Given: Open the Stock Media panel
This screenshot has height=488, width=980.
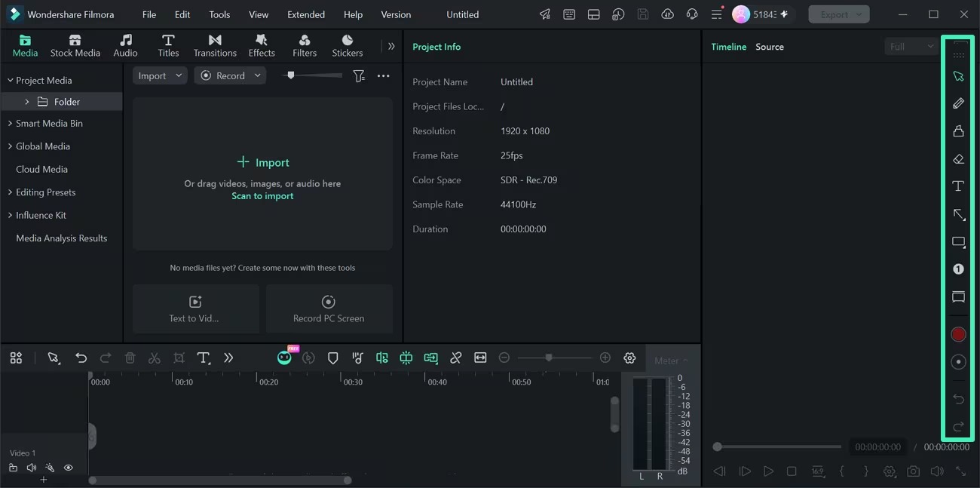Looking at the screenshot, I should click(75, 46).
